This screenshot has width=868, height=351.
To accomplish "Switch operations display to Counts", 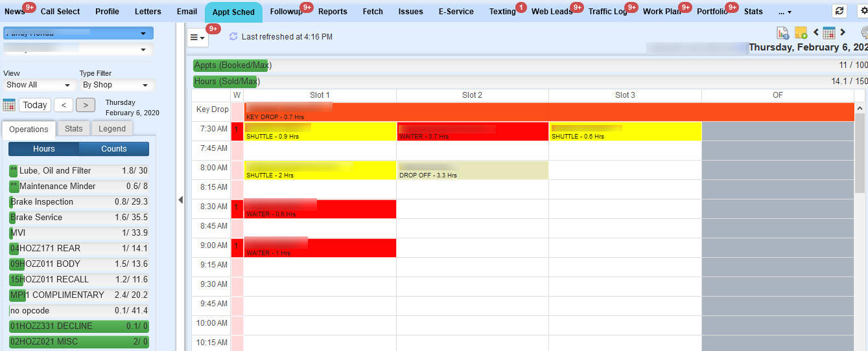I will click(114, 149).
